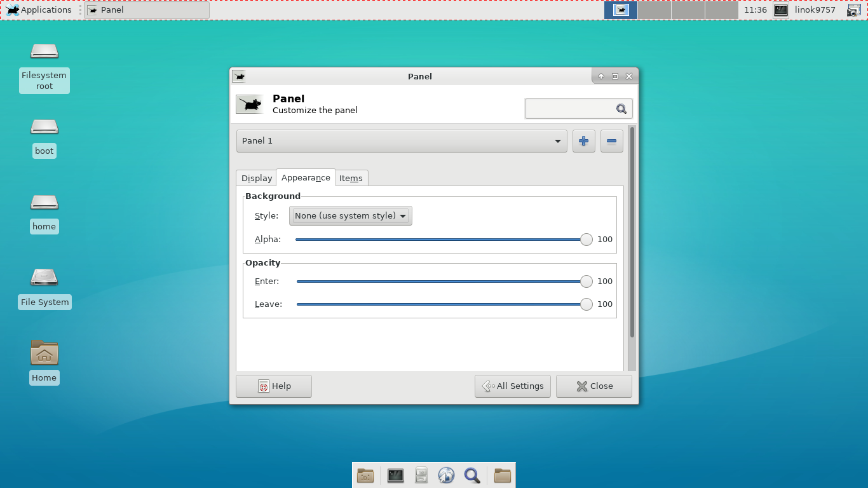868x488 pixels.
Task: Click the Alpha slider handle
Action: coord(587,240)
